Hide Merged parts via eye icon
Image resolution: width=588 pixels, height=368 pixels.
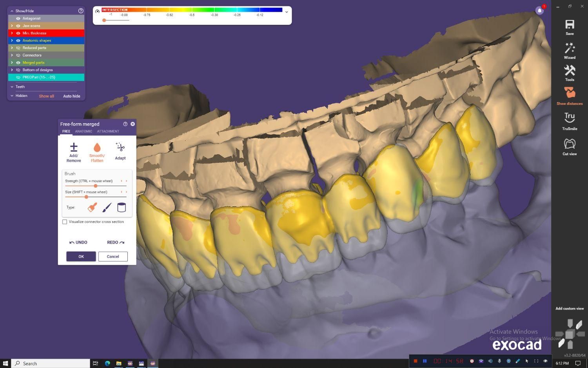pos(18,63)
